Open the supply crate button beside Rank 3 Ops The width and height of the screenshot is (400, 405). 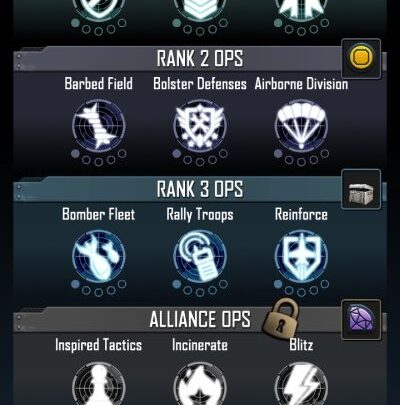(x=361, y=189)
